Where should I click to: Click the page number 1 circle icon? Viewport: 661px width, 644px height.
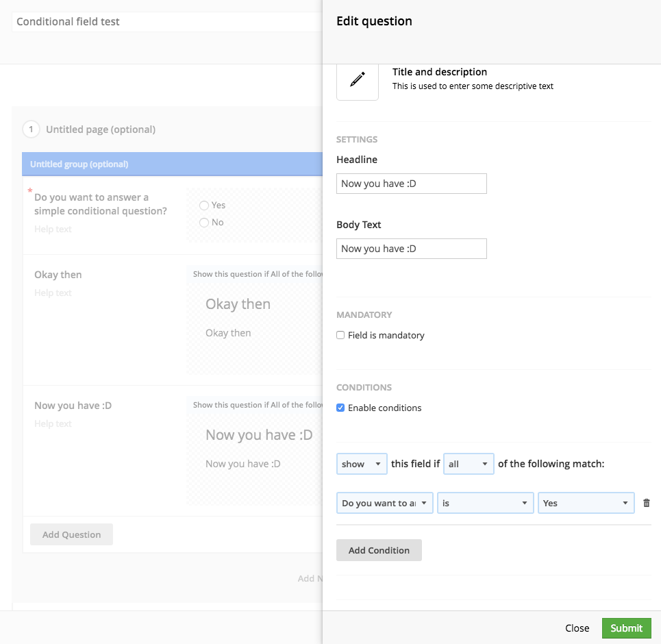[x=31, y=129]
